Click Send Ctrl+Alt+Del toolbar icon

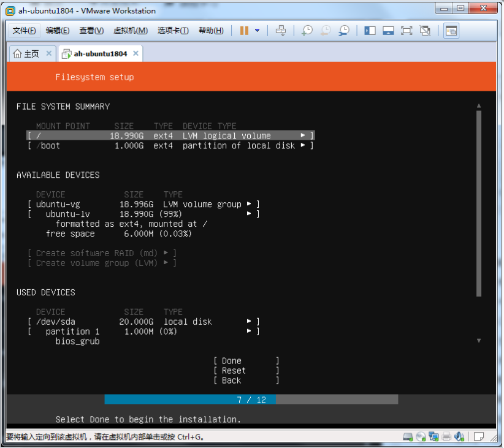tap(281, 31)
